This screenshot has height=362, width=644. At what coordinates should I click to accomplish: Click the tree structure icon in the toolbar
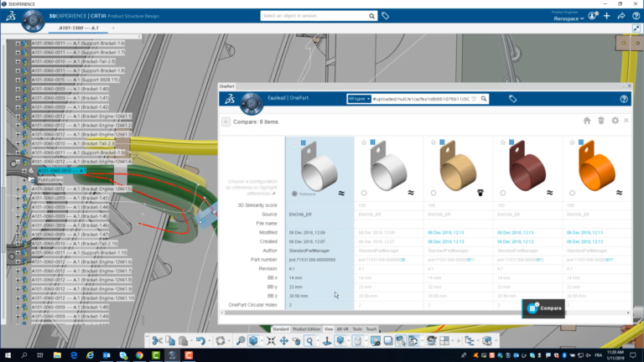tap(470, 341)
